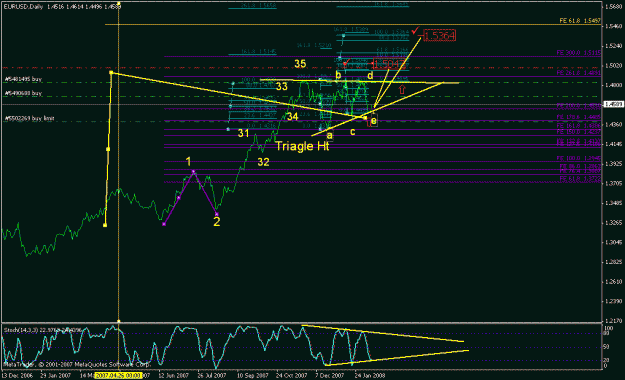Select the #5502269 buy limit order label
The image size is (625, 380).
coord(29,118)
